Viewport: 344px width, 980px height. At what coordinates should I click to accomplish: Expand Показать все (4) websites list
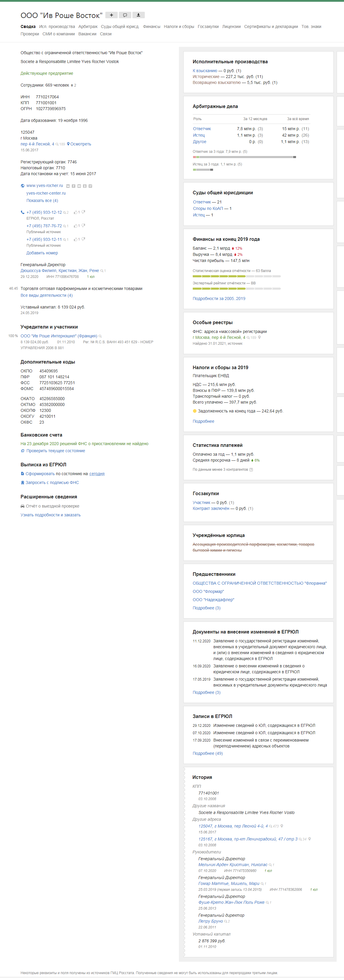[x=42, y=200]
